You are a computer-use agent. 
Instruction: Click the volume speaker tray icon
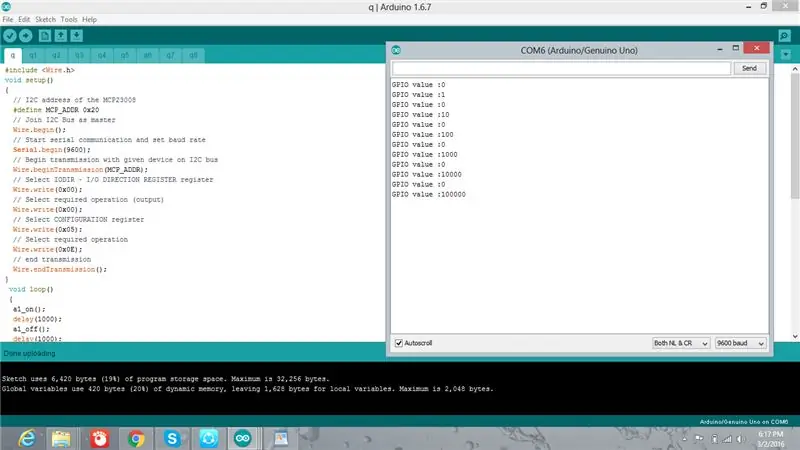pos(740,439)
